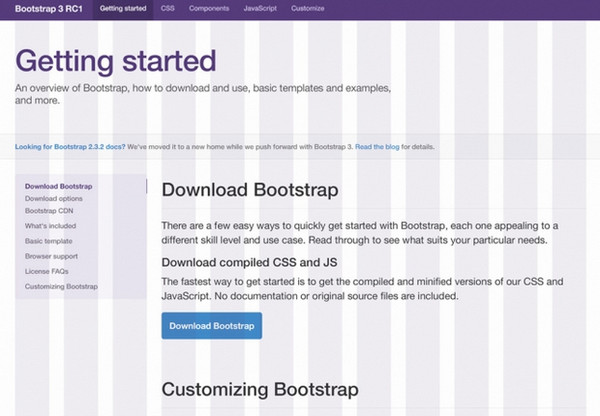The image size is (600, 416).
Task: Open the Customize nav item
Action: 307,8
